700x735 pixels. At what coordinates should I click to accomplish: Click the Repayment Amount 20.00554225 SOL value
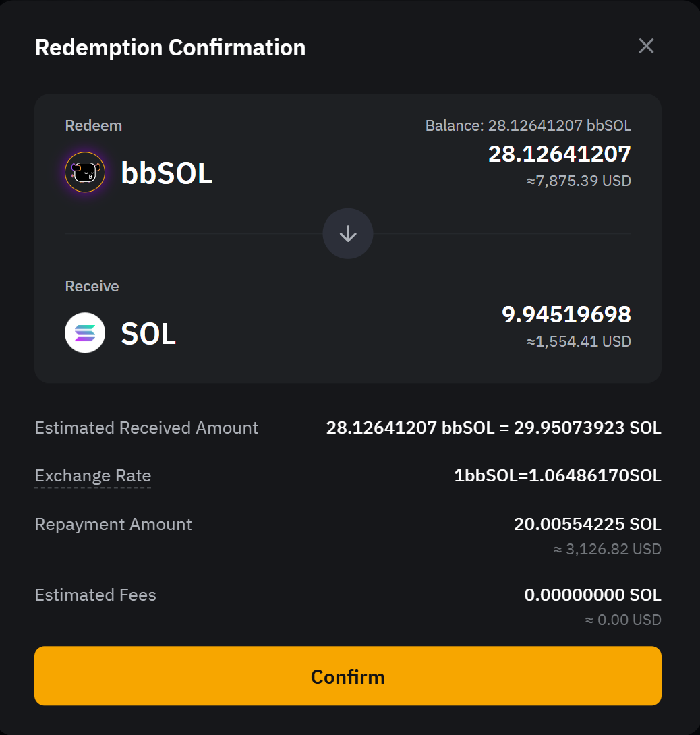tap(587, 524)
